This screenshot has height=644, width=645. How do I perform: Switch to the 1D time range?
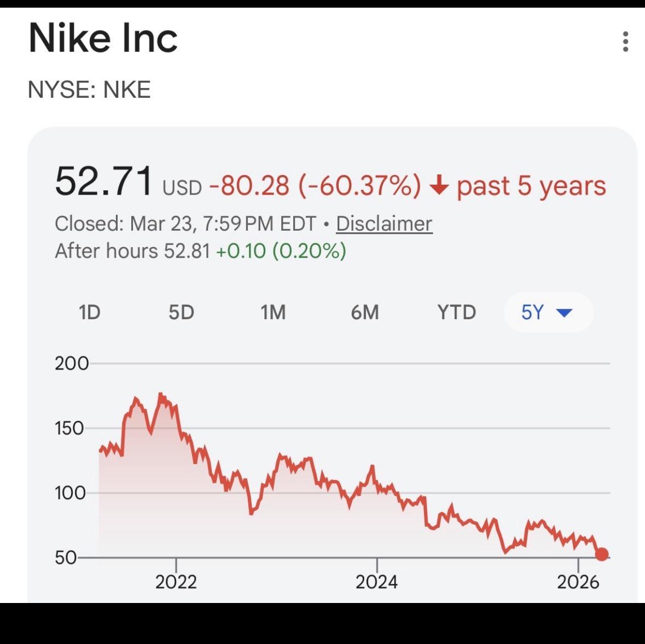[90, 313]
